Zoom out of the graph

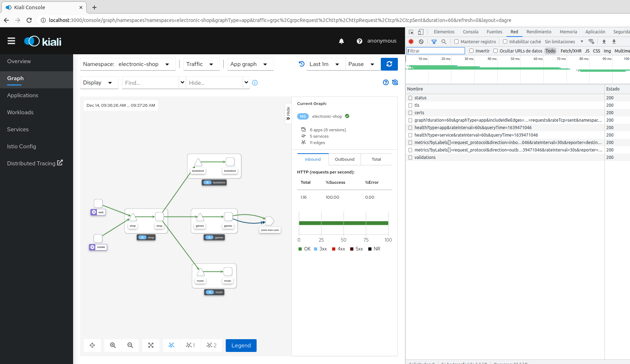[130, 345]
